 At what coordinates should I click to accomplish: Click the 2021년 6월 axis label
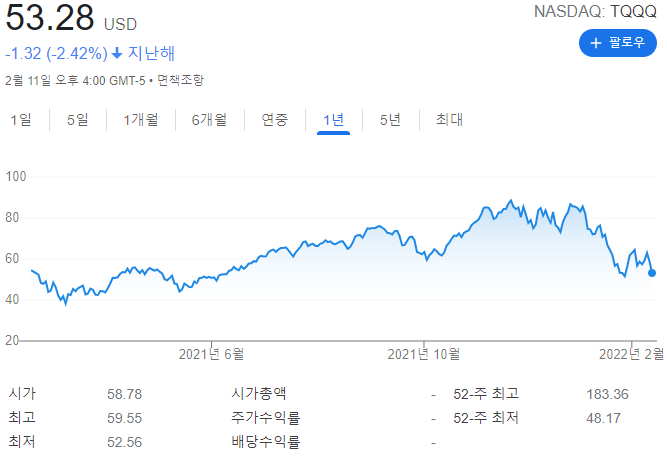tap(211, 353)
